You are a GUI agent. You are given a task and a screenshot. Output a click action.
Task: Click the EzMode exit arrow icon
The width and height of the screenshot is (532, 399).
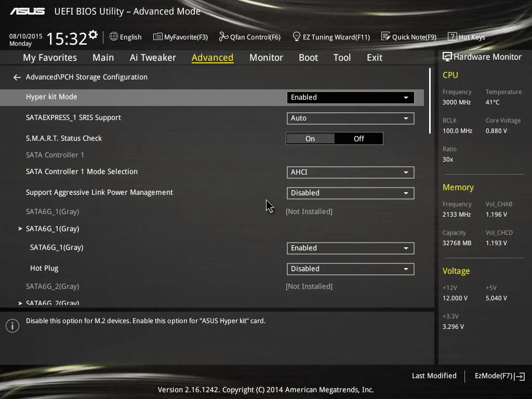click(520, 376)
